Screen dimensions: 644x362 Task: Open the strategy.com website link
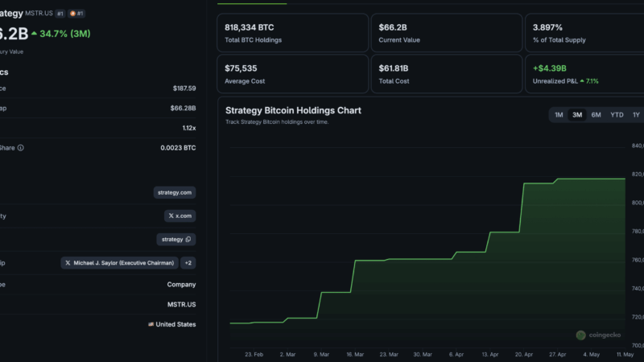(175, 192)
